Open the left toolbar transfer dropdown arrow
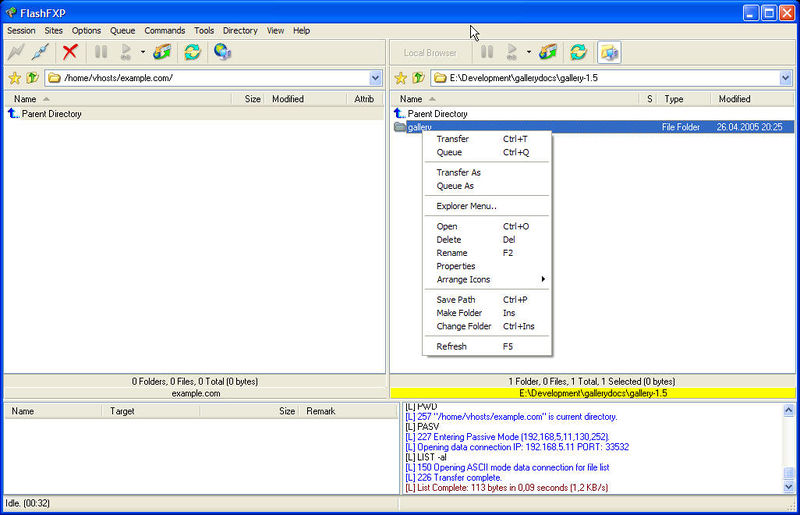Image resolution: width=800 pixels, height=515 pixels. pos(143,52)
